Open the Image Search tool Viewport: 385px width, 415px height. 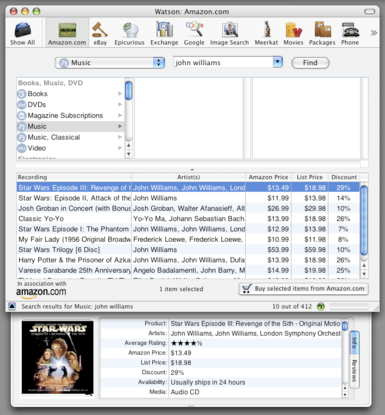pos(229,33)
